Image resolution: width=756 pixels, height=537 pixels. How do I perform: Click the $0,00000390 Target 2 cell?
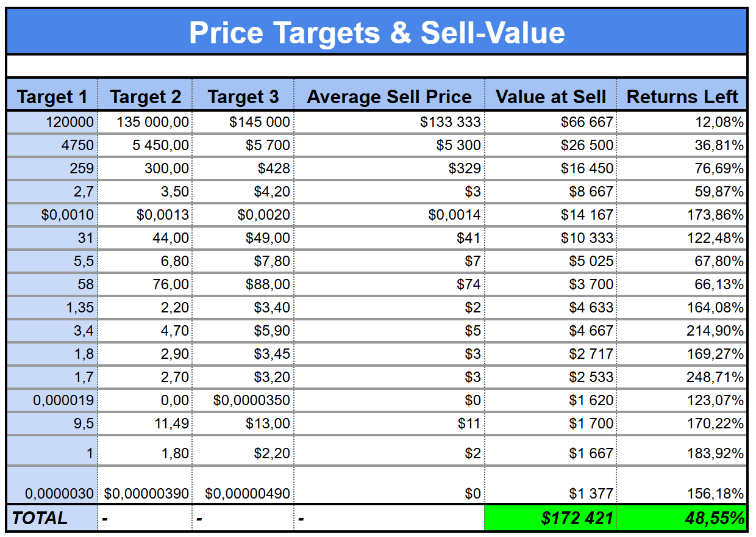click(146, 493)
